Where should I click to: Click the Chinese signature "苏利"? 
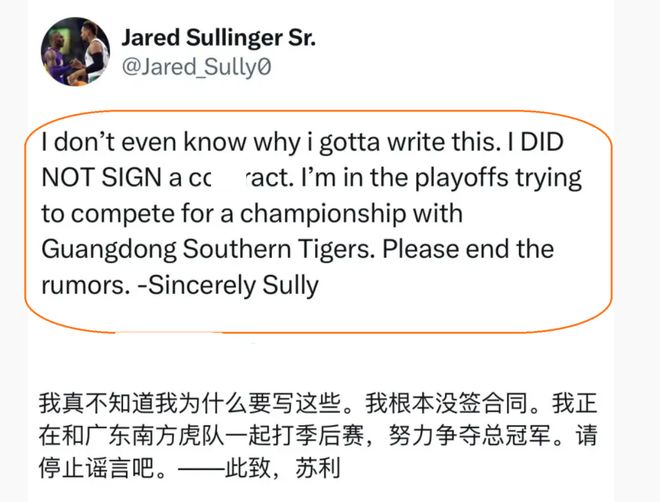pyautogui.click(x=325, y=468)
